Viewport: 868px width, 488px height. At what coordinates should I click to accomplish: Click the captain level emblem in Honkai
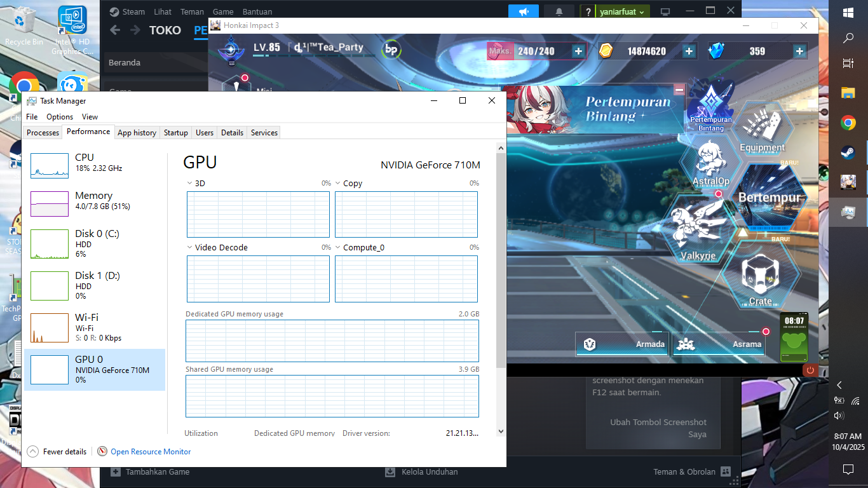[x=231, y=51]
